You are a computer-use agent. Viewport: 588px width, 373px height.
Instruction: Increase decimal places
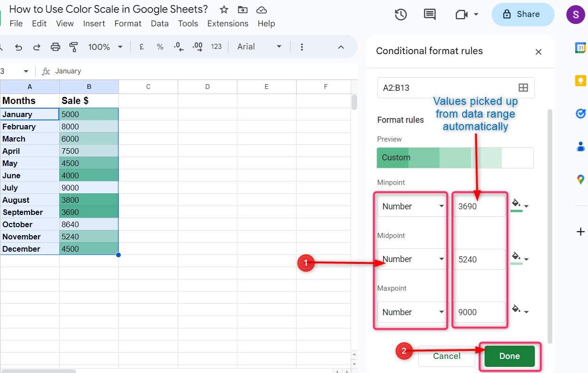pos(197,47)
